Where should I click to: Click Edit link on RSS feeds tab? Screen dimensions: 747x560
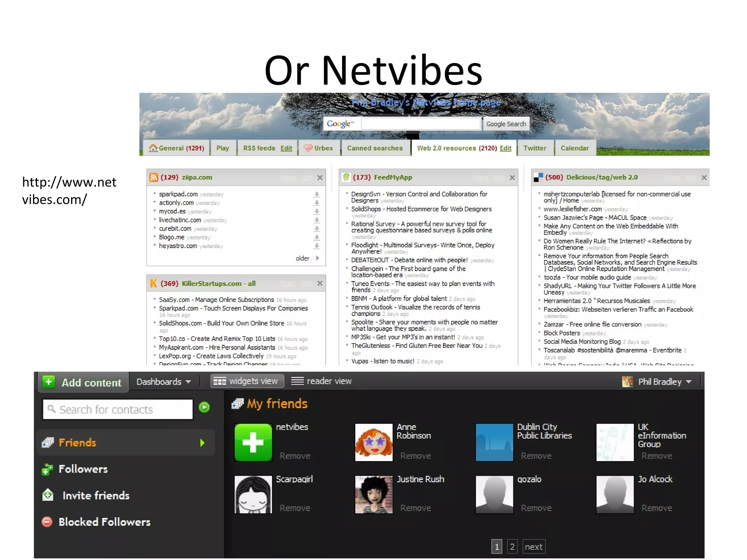pyautogui.click(x=286, y=148)
